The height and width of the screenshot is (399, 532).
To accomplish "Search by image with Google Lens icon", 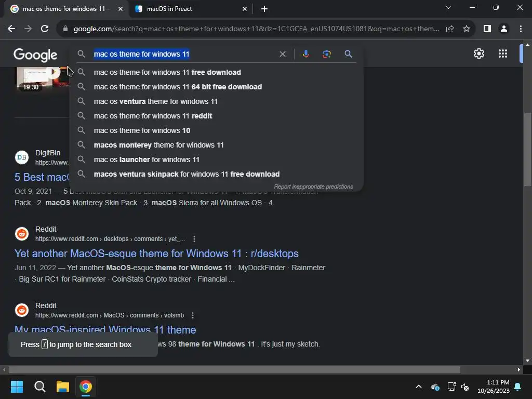I will coord(326,54).
